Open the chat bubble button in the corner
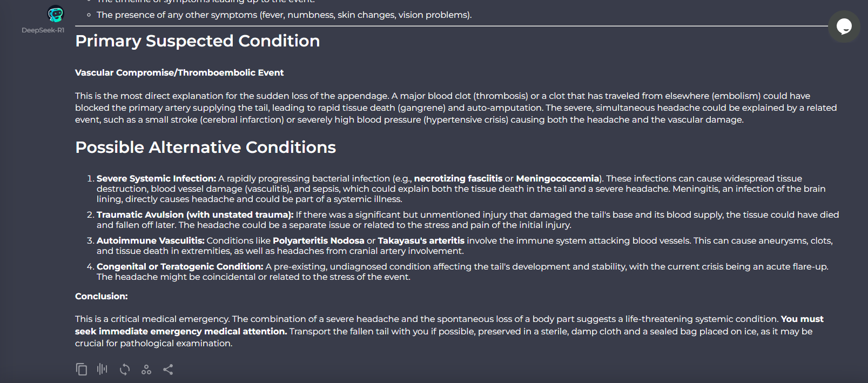The width and height of the screenshot is (868, 383). click(x=844, y=26)
